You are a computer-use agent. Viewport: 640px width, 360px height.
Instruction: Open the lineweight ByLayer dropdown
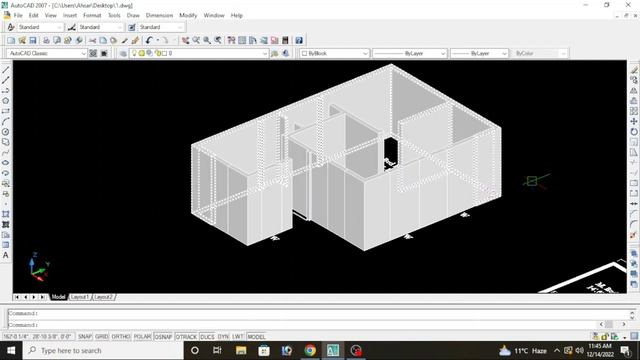coord(480,53)
